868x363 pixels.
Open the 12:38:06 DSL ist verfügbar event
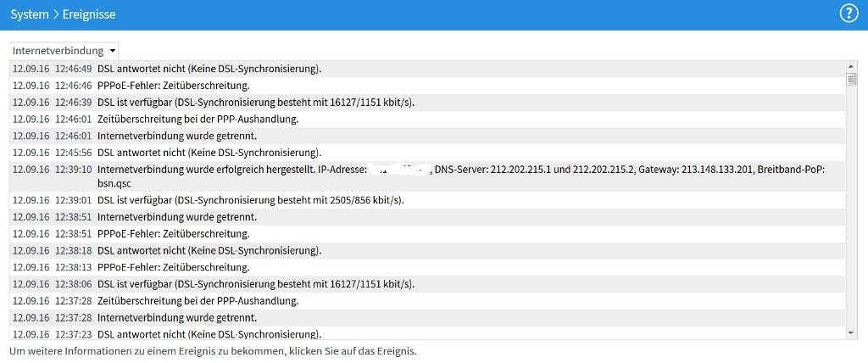pyautogui.click(x=262, y=284)
